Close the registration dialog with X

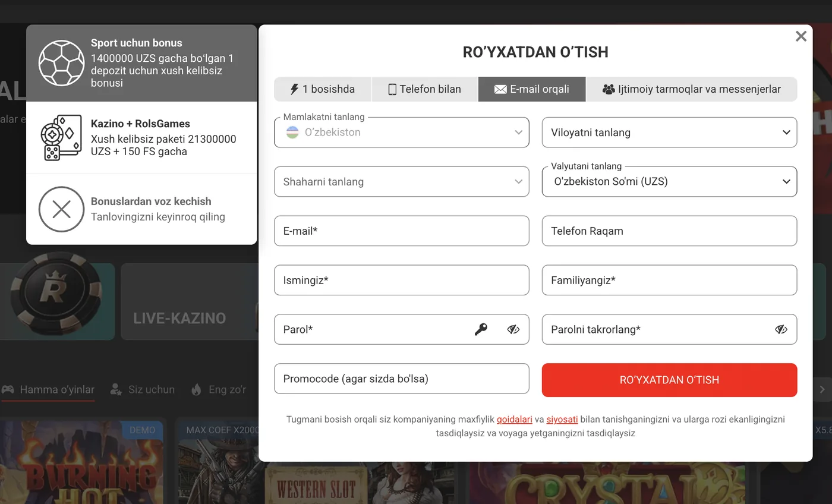(801, 36)
